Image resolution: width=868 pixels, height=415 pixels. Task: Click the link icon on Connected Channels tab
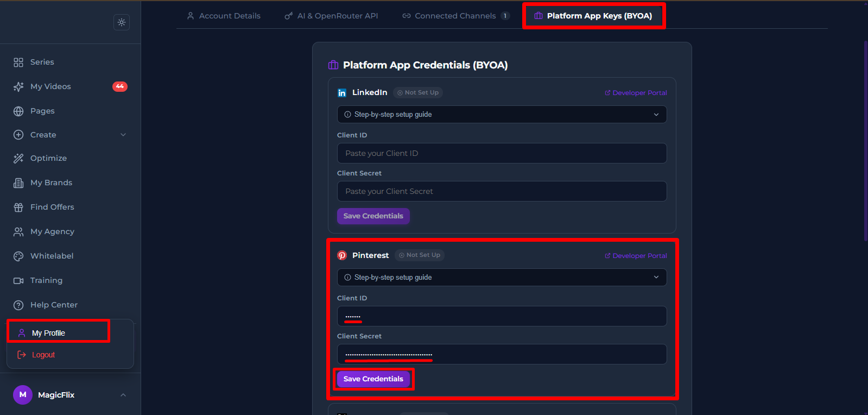tap(407, 16)
